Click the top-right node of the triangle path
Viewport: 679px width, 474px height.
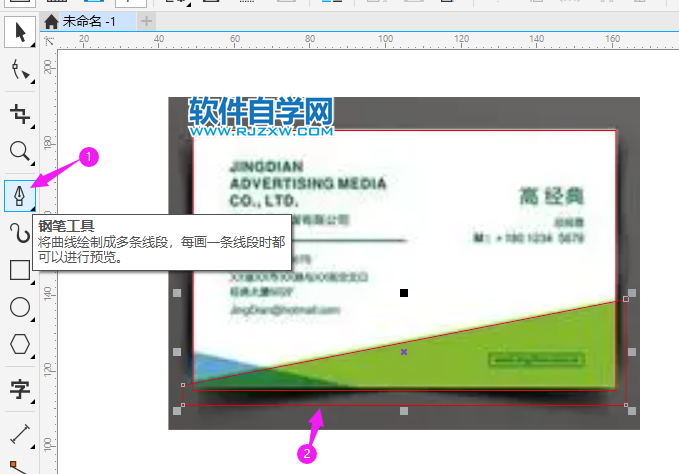click(626, 299)
